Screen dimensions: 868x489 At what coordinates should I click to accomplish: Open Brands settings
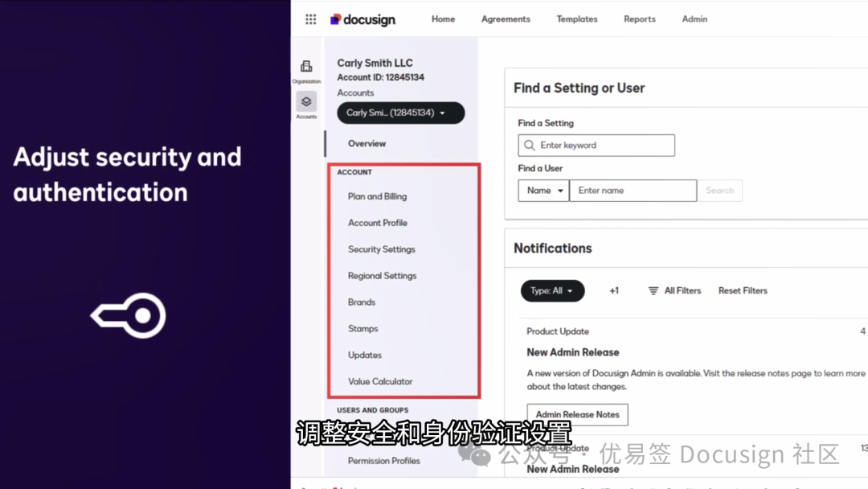point(362,302)
